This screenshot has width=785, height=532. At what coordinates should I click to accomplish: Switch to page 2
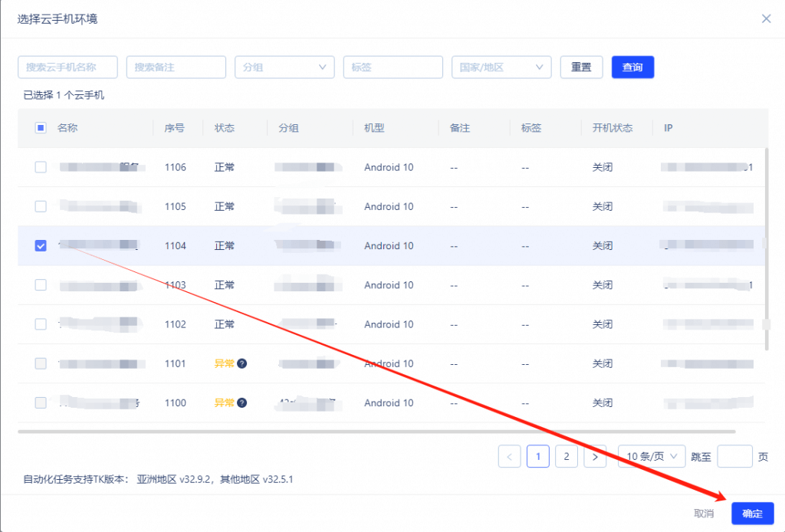tap(566, 456)
